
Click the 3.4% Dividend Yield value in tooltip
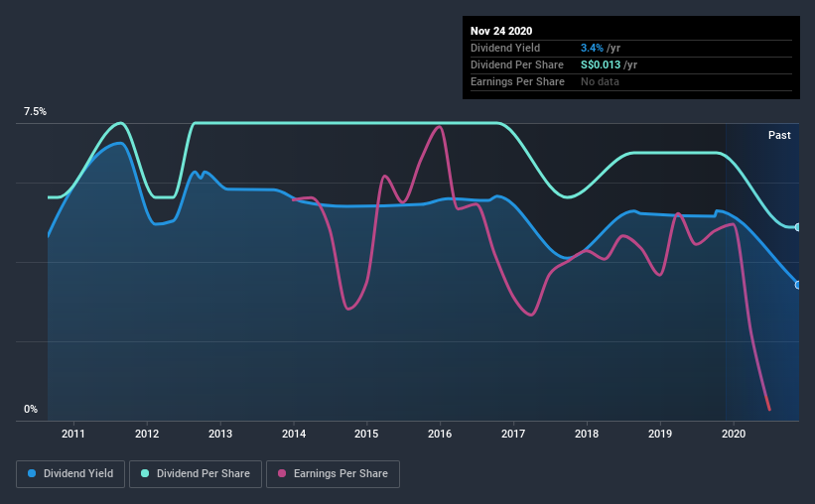pyautogui.click(x=592, y=48)
